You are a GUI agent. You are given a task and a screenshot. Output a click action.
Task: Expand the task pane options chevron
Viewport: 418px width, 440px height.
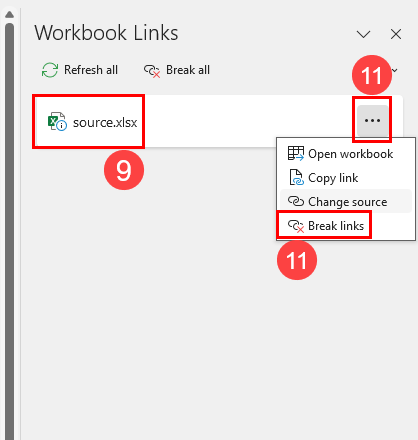coord(363,34)
